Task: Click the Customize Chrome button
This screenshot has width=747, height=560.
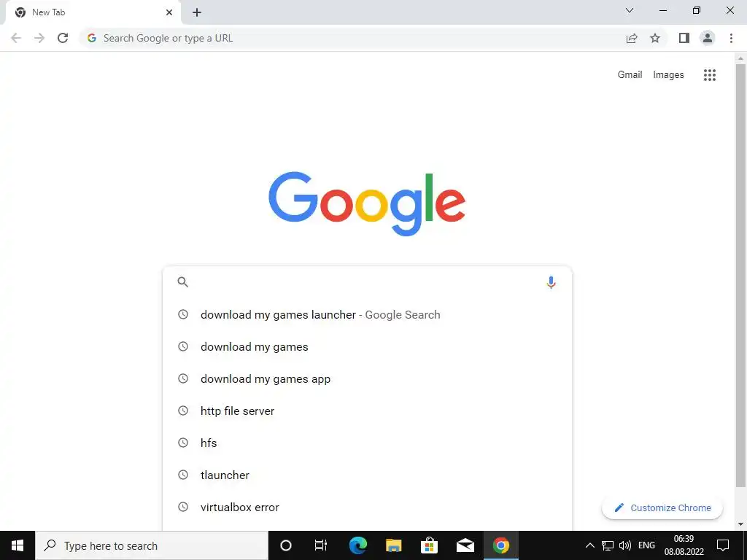Action: [662, 508]
